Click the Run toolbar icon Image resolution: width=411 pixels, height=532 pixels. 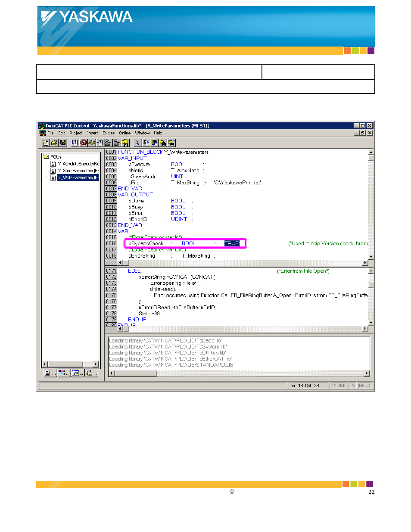pos(75,143)
